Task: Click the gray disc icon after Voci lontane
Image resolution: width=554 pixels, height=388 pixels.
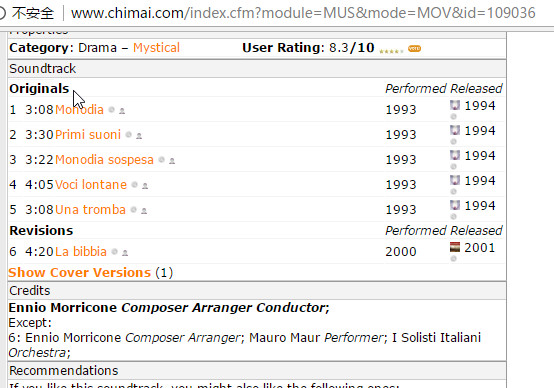Action: 134,184
